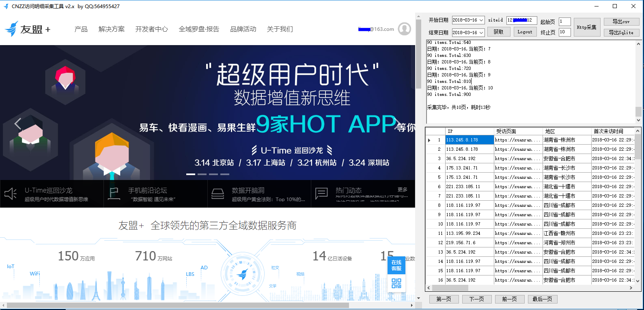Select the first banner pagination dot
This screenshot has width=644, height=310.
(x=191, y=174)
